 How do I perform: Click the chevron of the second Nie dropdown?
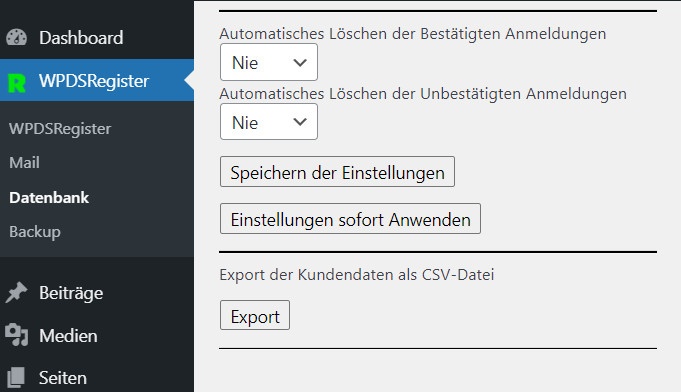point(300,122)
